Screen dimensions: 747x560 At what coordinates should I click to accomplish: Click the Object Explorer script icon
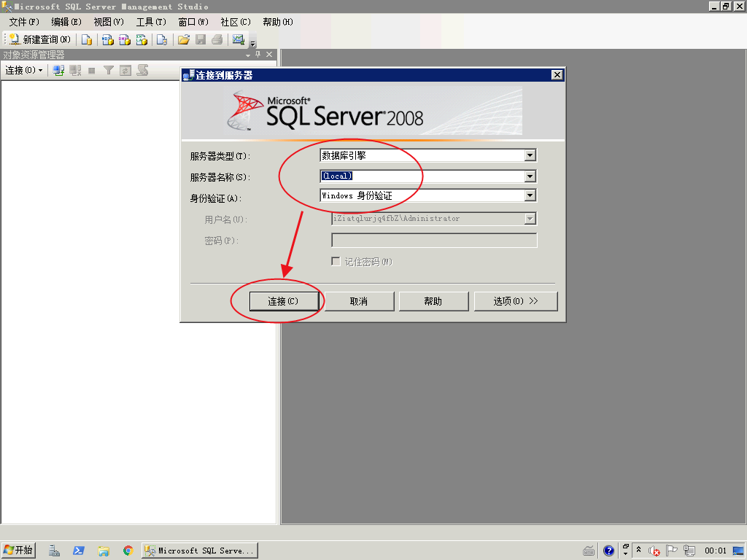tap(142, 71)
